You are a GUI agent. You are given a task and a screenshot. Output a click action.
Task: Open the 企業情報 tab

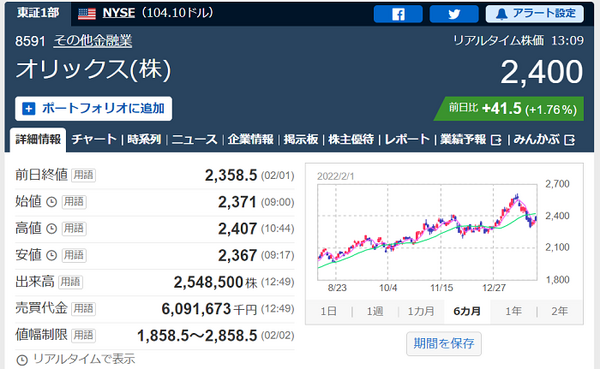(x=250, y=139)
